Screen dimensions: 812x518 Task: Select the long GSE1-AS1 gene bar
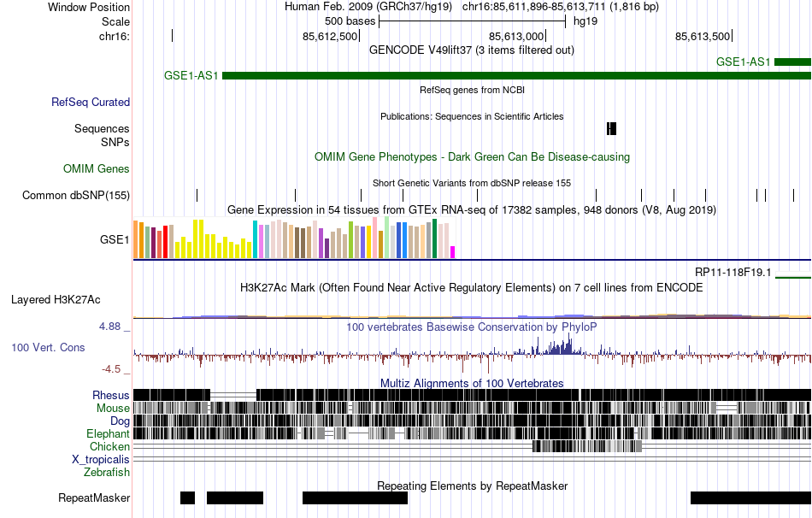516,75
